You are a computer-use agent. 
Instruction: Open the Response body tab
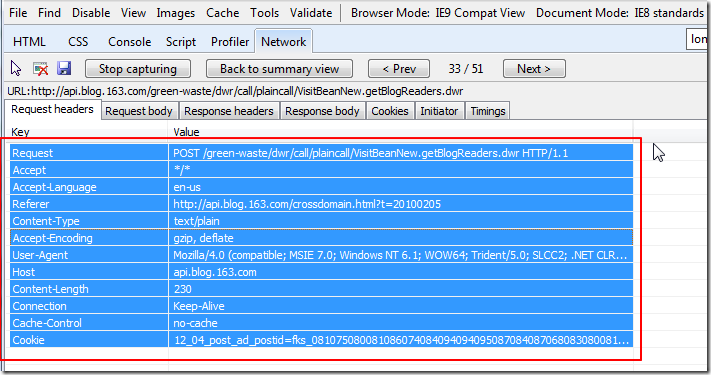(x=322, y=111)
